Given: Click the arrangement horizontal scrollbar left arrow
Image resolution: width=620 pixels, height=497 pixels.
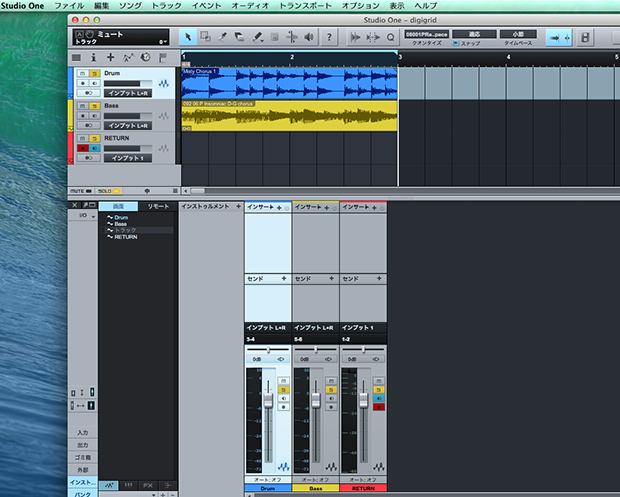Looking at the screenshot, I should click(x=185, y=191).
